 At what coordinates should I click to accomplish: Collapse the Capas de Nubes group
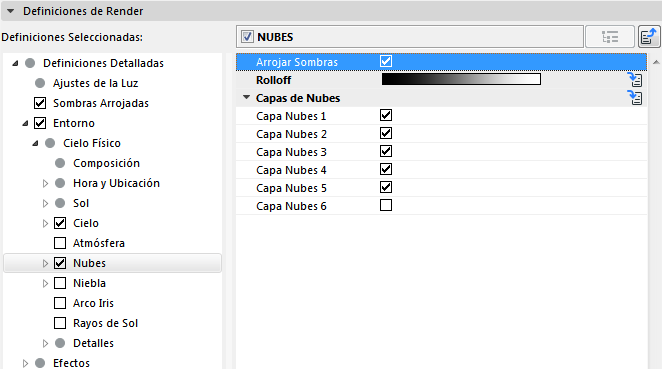[x=247, y=98]
